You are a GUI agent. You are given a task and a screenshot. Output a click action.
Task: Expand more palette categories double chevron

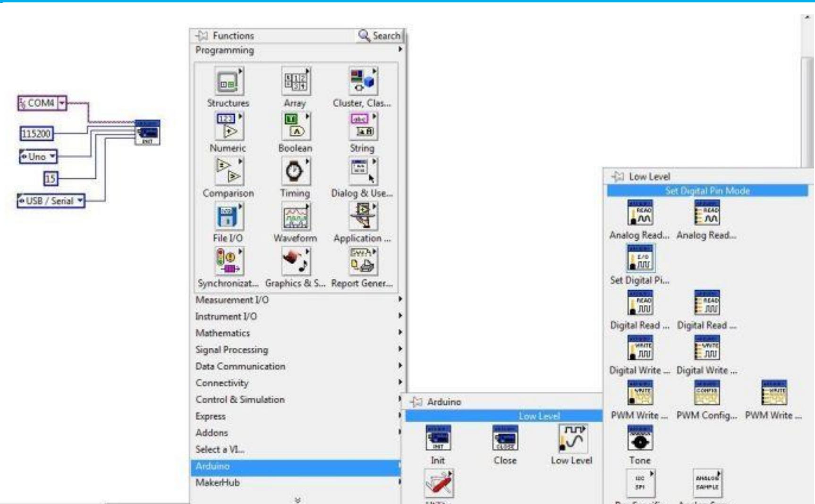pos(298,499)
